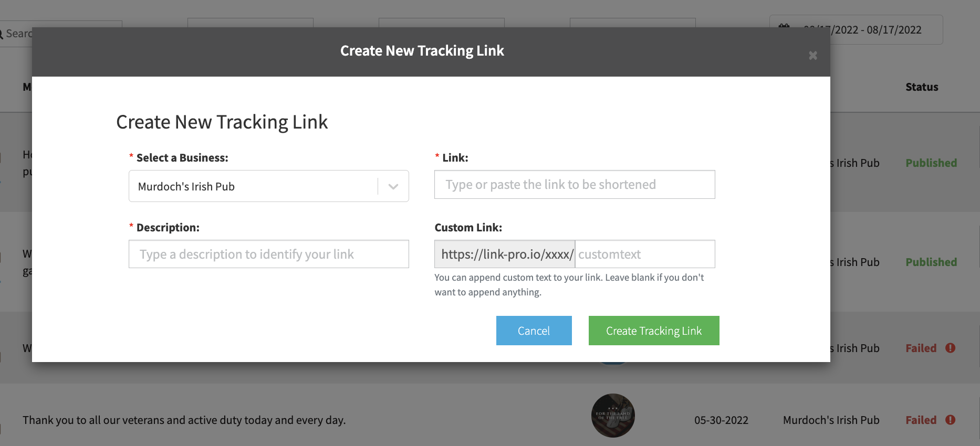
Task: Click the customtext custom link field
Action: (645, 254)
